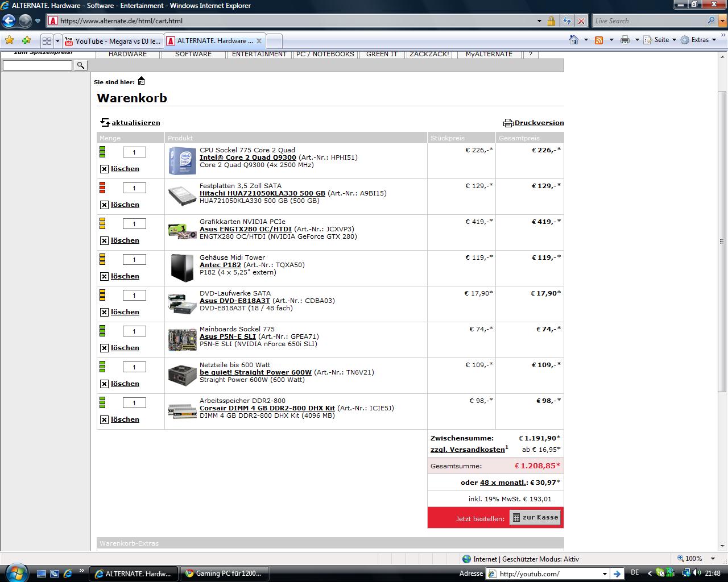Image resolution: width=728 pixels, height=582 pixels.
Task: Click the zzgl. Versandkosten link
Action: point(468,450)
